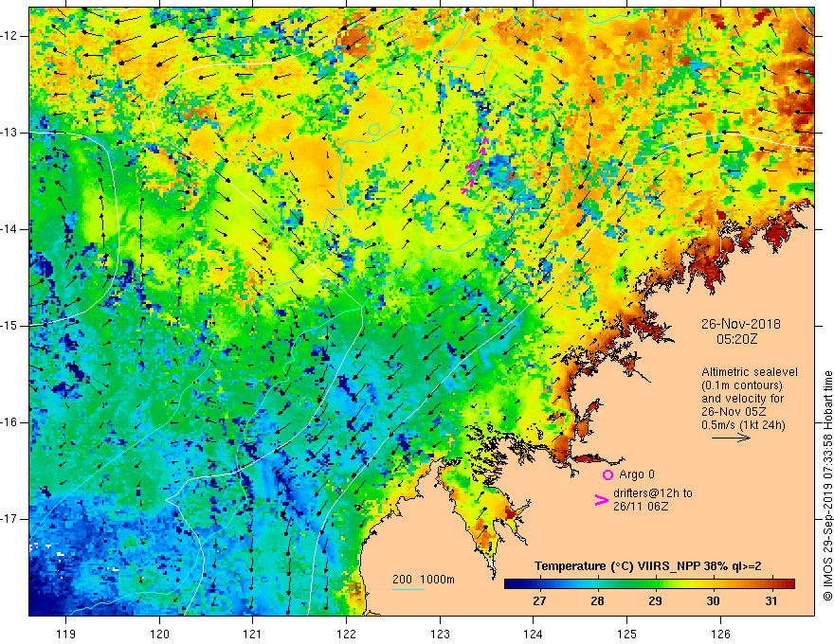Image resolution: width=834 pixels, height=644 pixels.
Task: Click the '26-Nov-2018' date text
Action: pyautogui.click(x=741, y=324)
